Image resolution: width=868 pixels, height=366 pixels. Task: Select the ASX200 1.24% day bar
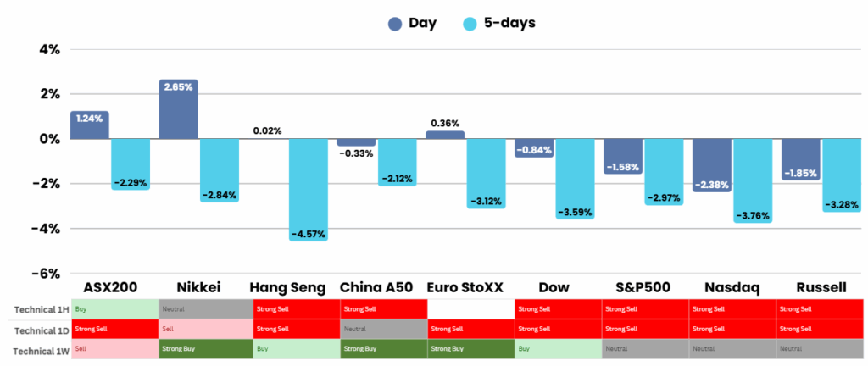(x=89, y=125)
